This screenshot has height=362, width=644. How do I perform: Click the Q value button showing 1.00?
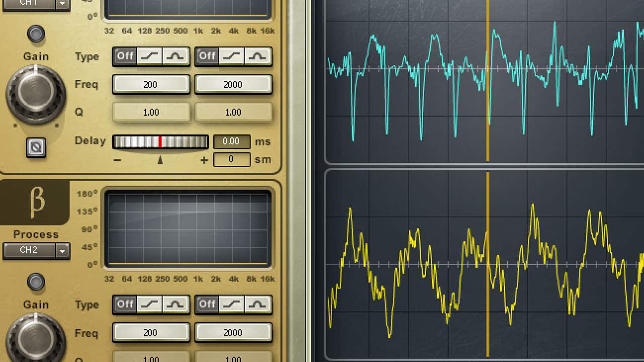pos(151,112)
